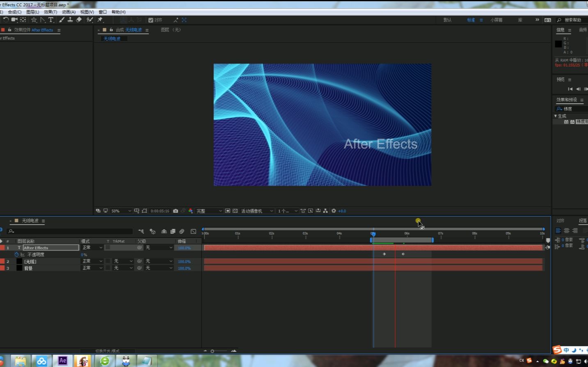Click the 搜索帮助 search field
This screenshot has width=588, height=367.
point(571,20)
